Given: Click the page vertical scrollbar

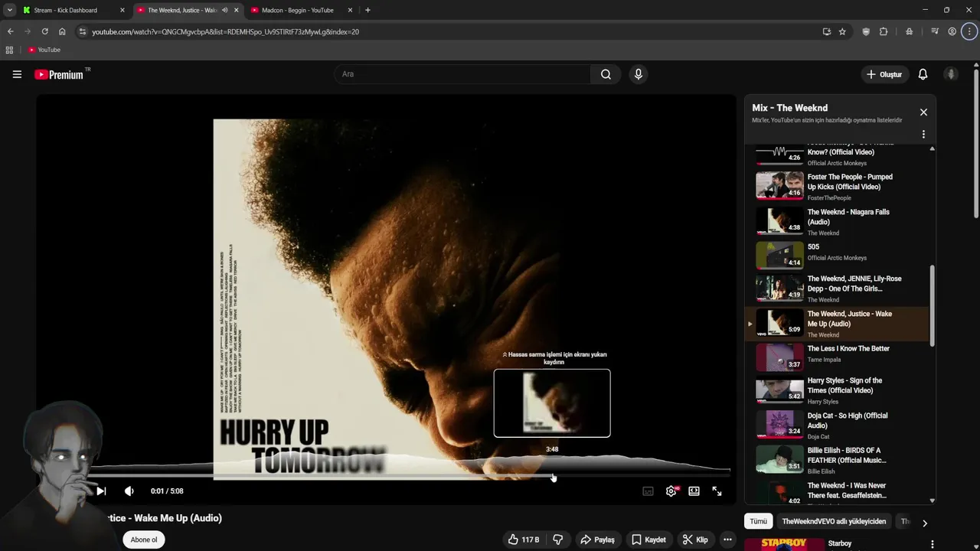Looking at the screenshot, I should point(976,144).
